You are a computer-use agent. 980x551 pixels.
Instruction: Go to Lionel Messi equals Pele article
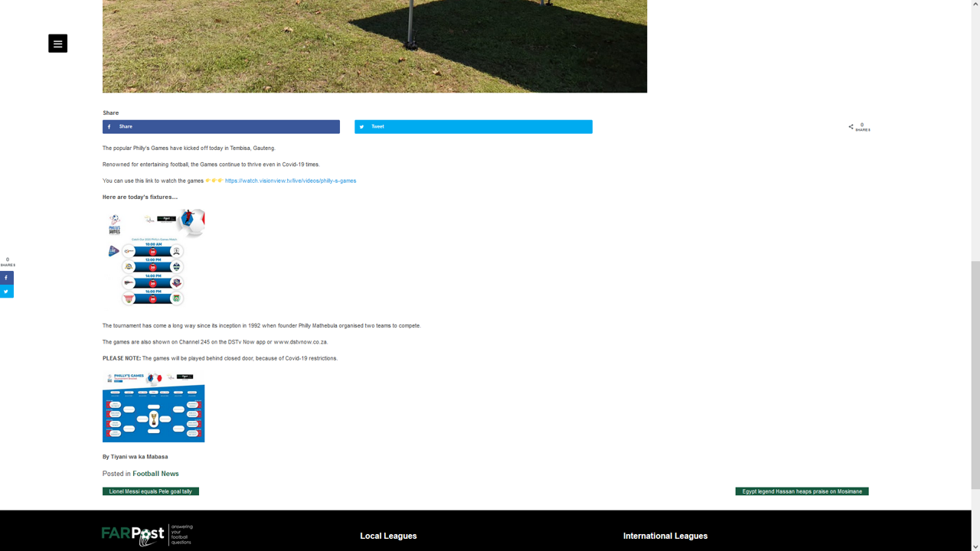[151, 491]
